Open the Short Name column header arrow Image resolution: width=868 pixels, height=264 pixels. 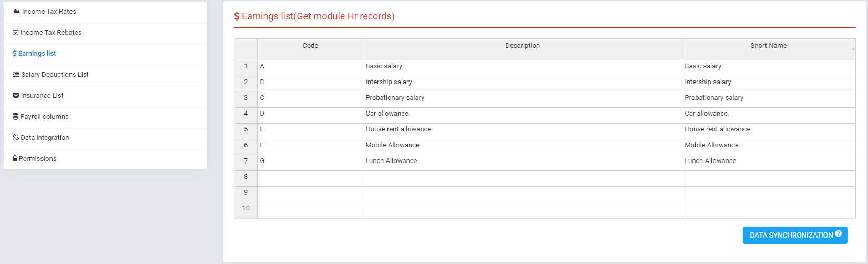[853, 49]
